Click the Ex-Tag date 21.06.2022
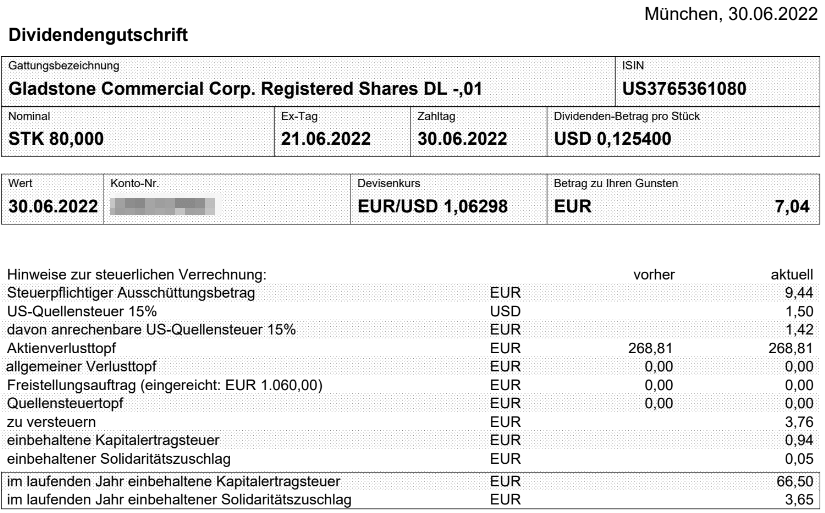The height and width of the screenshot is (513, 825). 326,139
